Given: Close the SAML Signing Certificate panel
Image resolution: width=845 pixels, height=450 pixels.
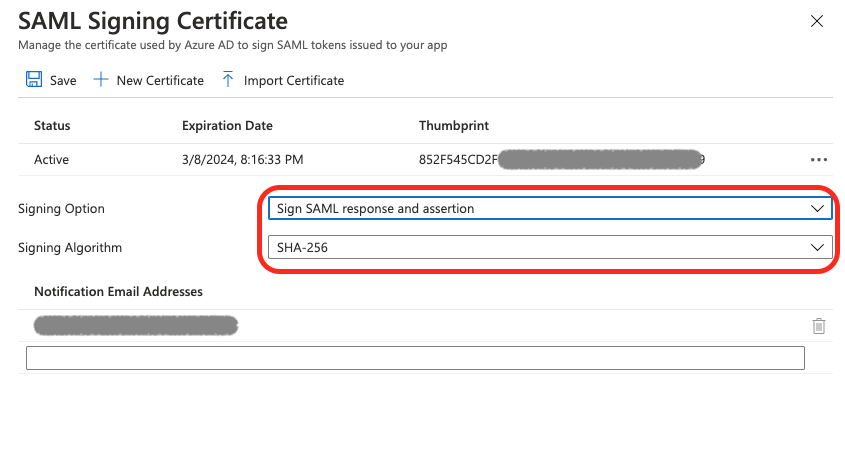Looking at the screenshot, I should tap(817, 21).
